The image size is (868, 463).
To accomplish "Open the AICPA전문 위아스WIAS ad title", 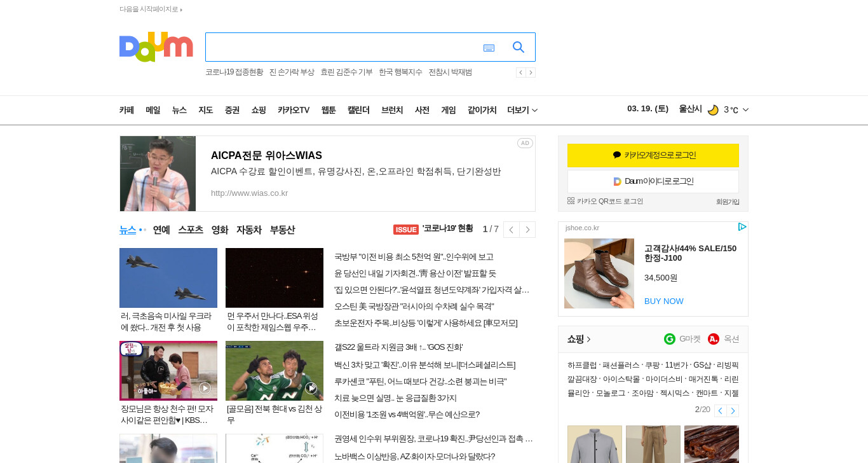I will click(x=266, y=155).
